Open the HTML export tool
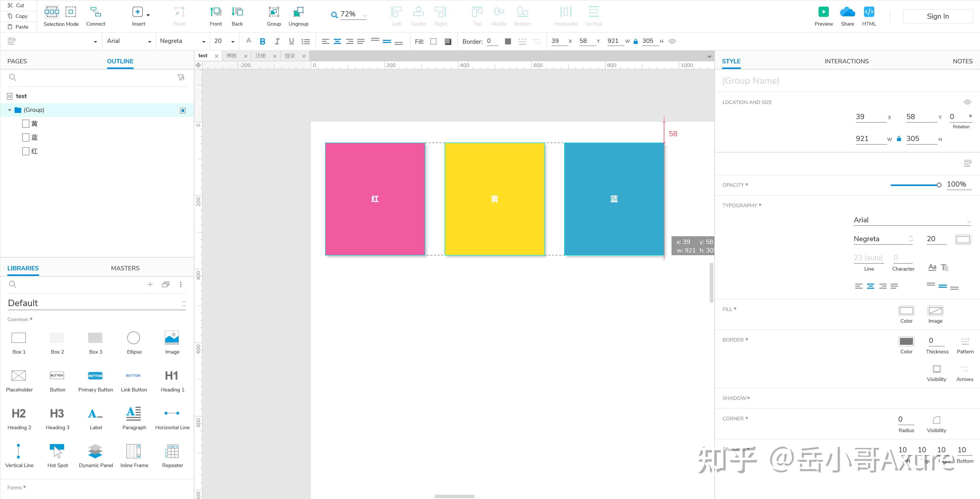Image resolution: width=980 pixels, height=499 pixels. (x=869, y=15)
